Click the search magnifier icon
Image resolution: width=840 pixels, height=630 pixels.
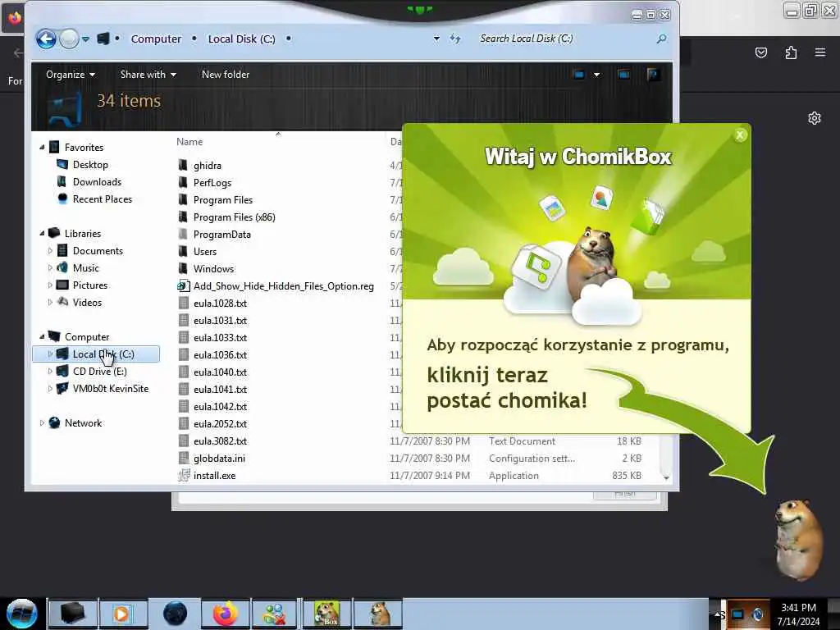662,39
